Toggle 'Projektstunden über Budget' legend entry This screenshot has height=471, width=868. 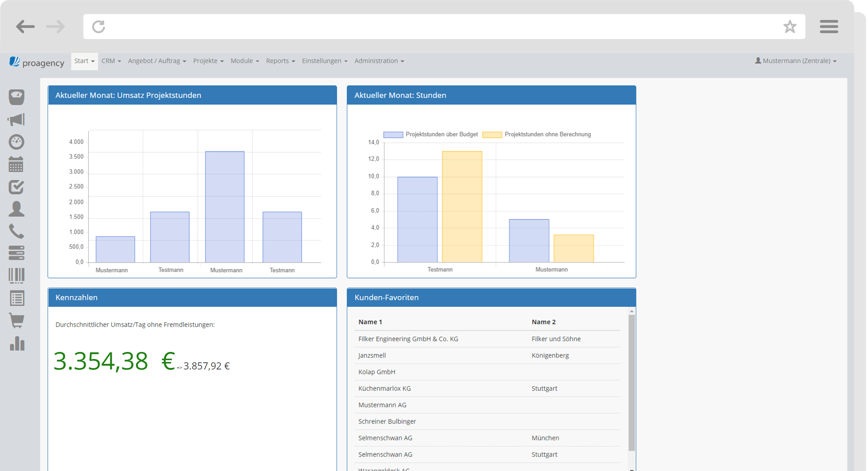coord(431,134)
